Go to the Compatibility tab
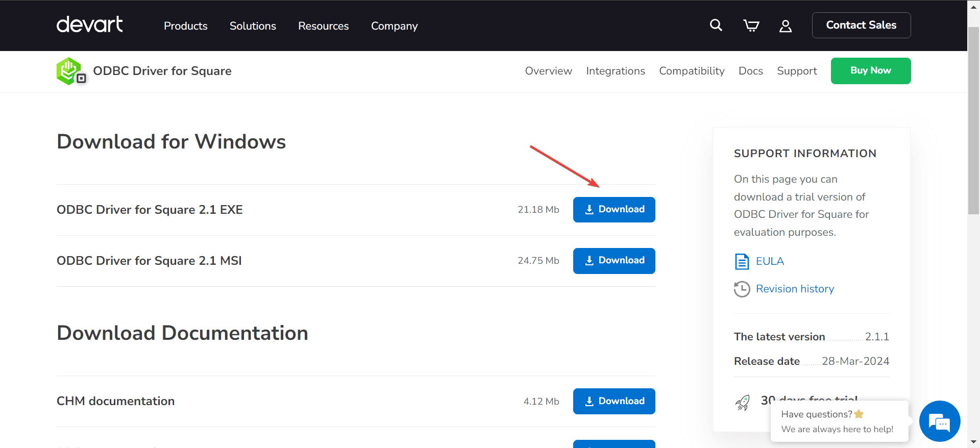 [692, 71]
